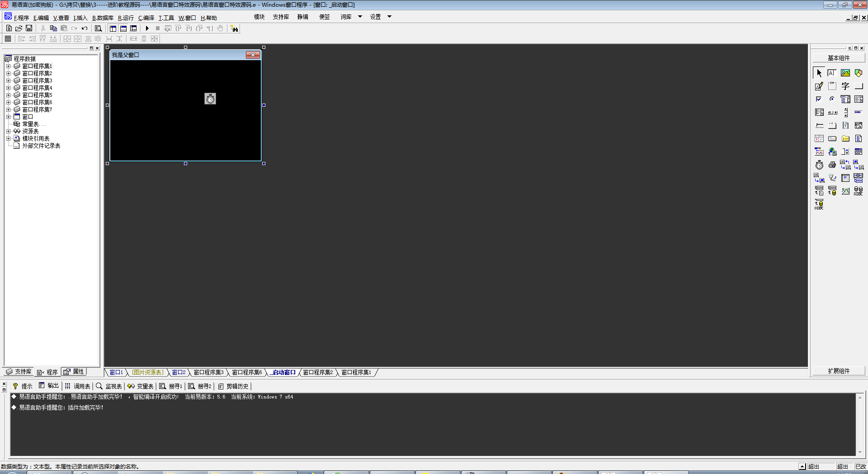The height and width of the screenshot is (474, 868).
Task: Expand 窗口程序集1 tree node
Action: pyautogui.click(x=8, y=66)
